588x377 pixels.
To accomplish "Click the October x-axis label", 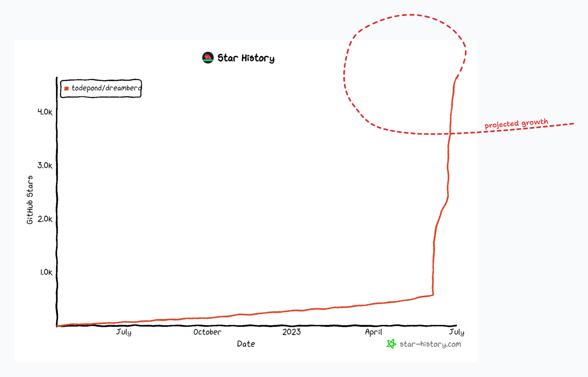I will [x=207, y=332].
